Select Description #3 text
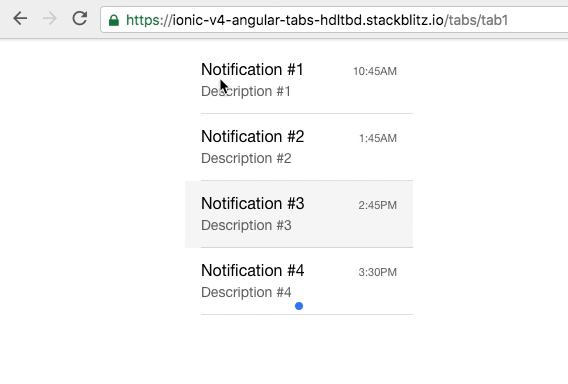Screen dimensions: 568x384 (246, 225)
